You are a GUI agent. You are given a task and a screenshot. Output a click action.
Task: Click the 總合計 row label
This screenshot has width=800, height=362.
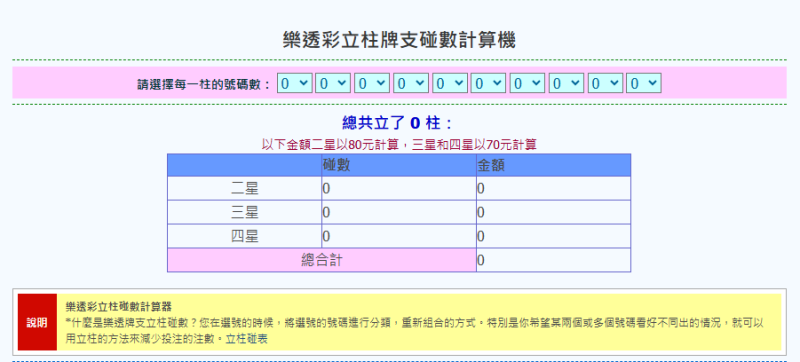(x=322, y=260)
